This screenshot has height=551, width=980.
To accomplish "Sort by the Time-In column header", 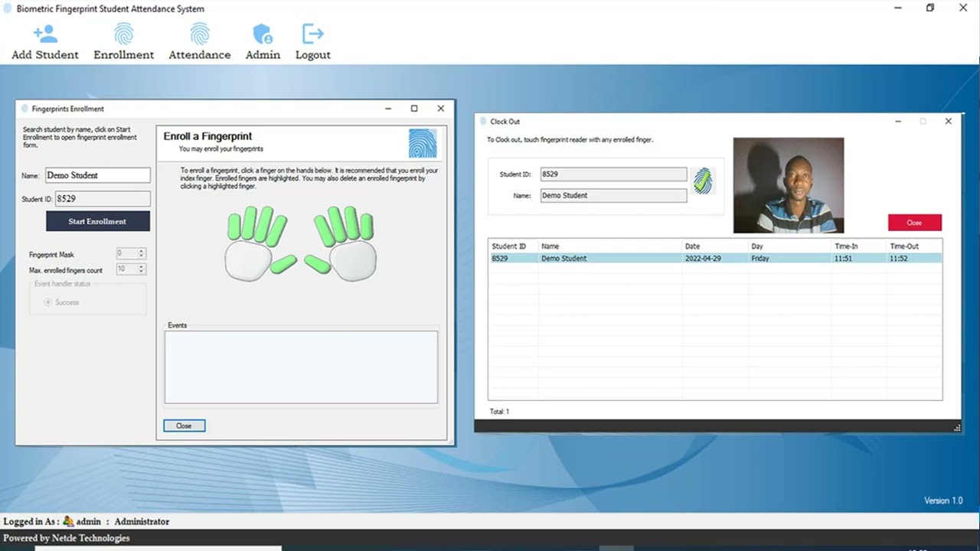I will tap(860, 246).
